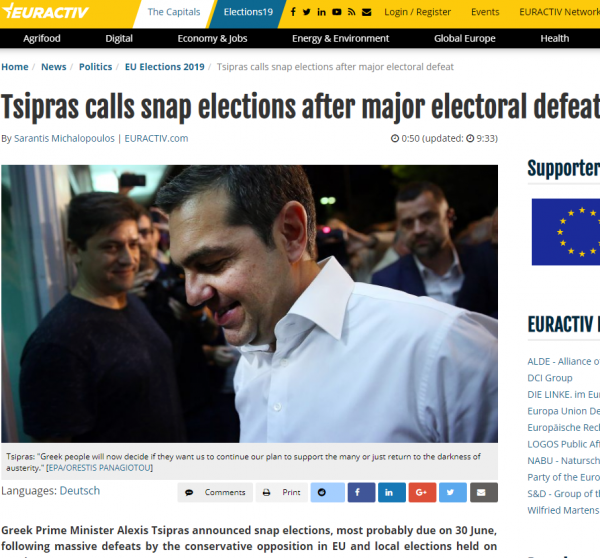Click the EURACTIV logo at top-left
Viewport: 600px width, 558px height.
pos(45,11)
